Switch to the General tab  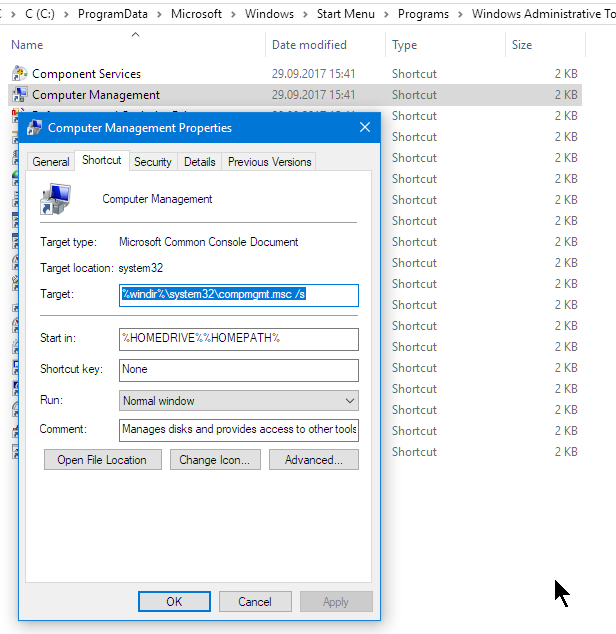coord(51,162)
